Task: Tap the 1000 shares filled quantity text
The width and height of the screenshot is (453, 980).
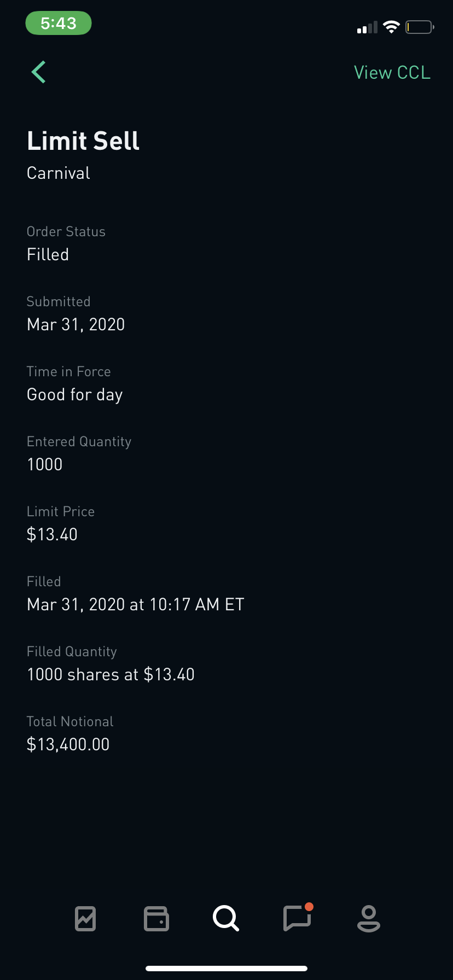Action: point(111,675)
